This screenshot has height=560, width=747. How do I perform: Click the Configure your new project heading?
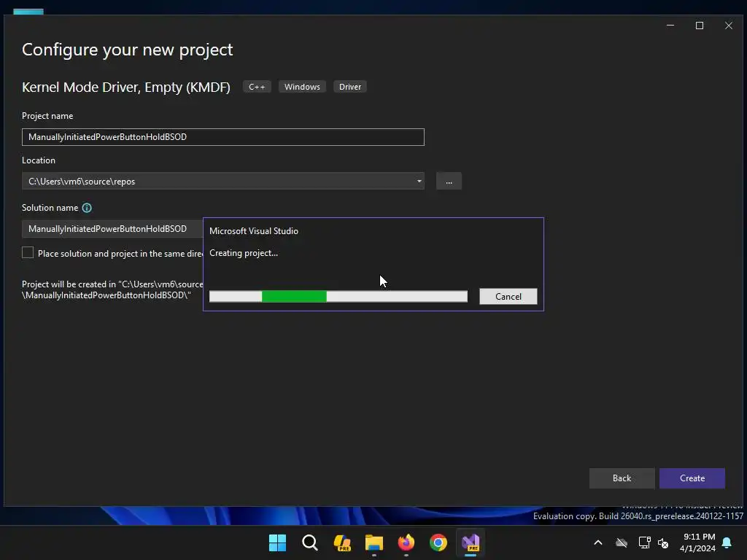(127, 50)
